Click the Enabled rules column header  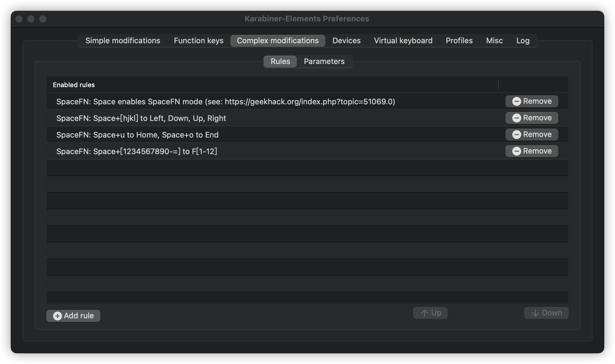coord(272,85)
